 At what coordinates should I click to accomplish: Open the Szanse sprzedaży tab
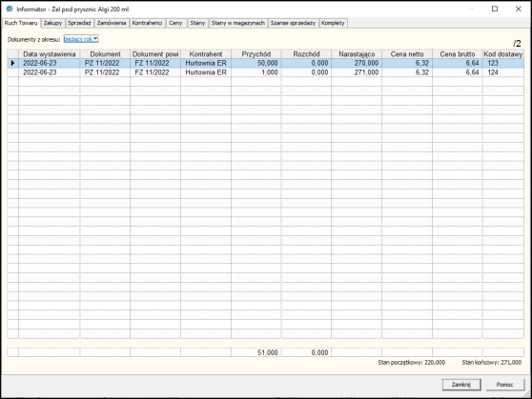click(293, 23)
